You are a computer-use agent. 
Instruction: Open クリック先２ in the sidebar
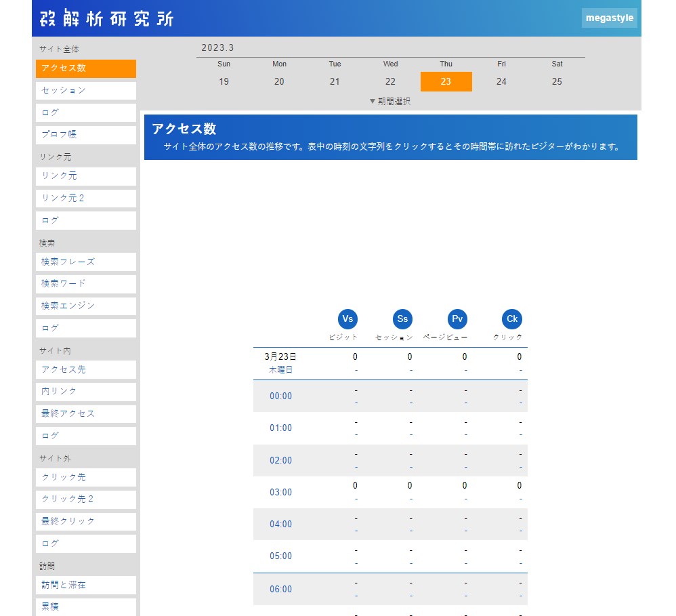coord(86,499)
